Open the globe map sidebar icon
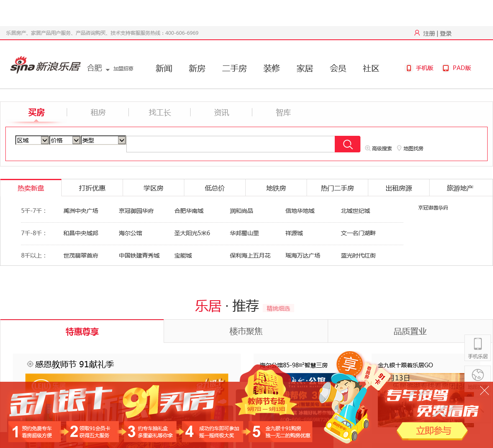The width and height of the screenshot is (493, 448). point(478,376)
